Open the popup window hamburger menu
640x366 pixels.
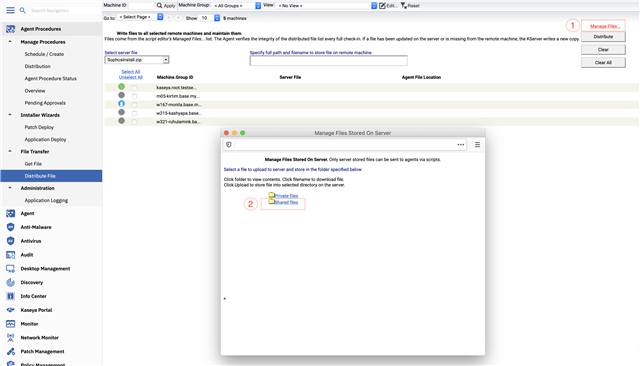click(478, 144)
